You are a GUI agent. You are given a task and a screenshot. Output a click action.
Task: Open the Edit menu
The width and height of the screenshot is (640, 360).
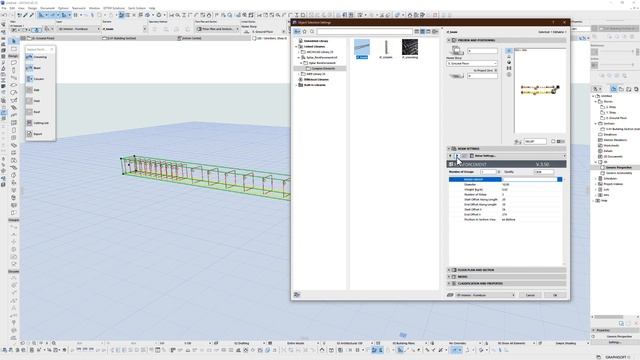coord(12,8)
